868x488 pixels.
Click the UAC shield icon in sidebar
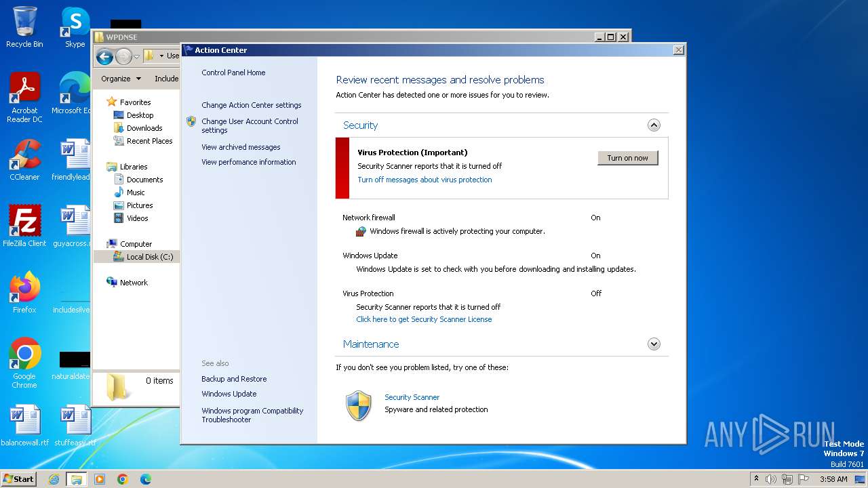191,121
